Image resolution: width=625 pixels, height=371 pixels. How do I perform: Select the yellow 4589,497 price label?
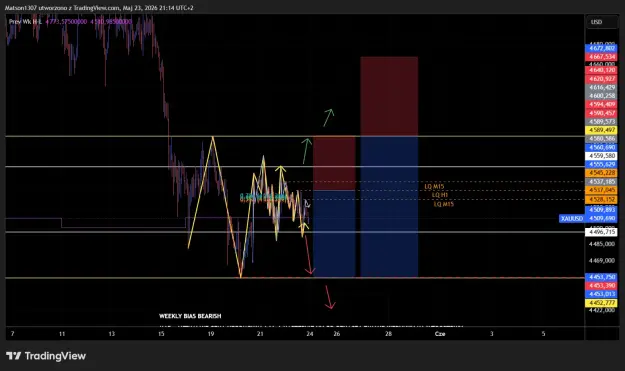pyautogui.click(x=601, y=130)
